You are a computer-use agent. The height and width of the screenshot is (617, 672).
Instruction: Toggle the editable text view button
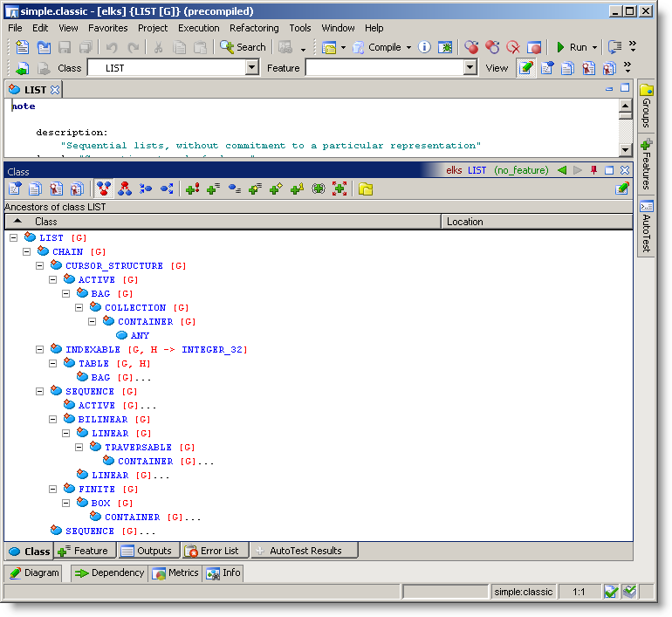[x=525, y=68]
